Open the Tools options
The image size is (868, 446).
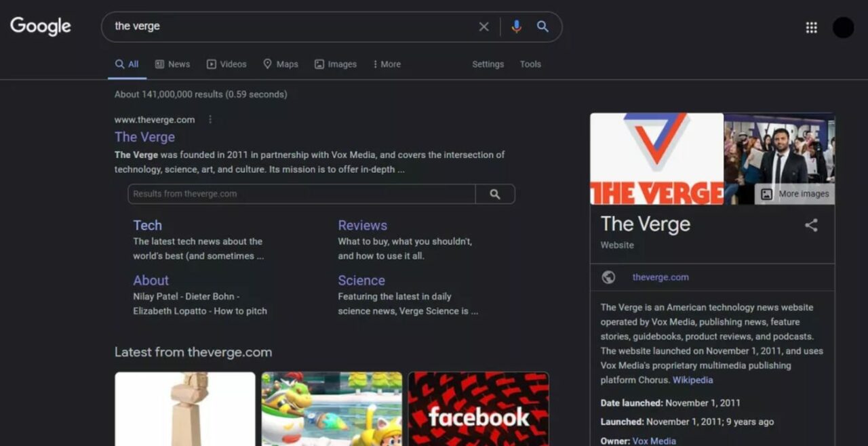tap(530, 64)
